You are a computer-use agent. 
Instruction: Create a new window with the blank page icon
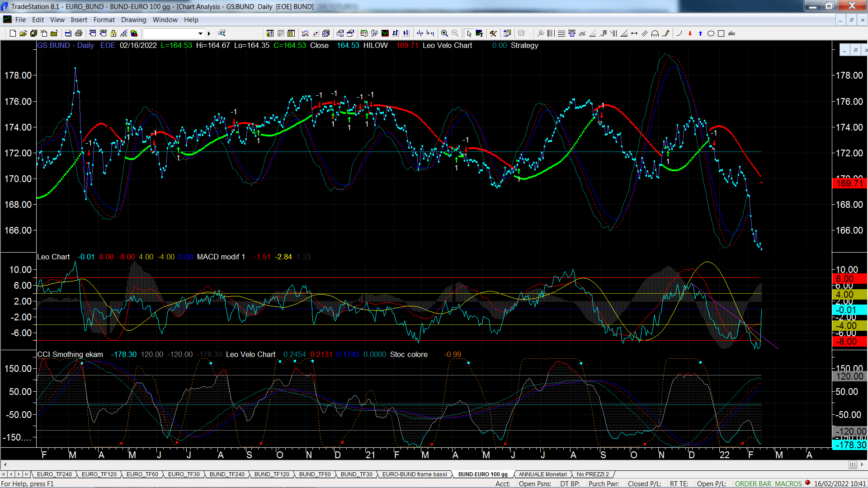click(13, 33)
